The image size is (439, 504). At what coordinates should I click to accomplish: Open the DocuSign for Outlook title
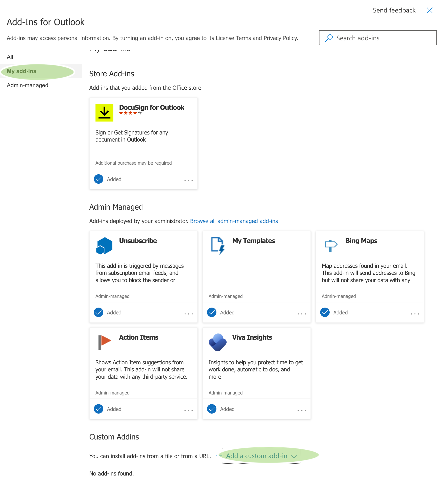tap(152, 107)
